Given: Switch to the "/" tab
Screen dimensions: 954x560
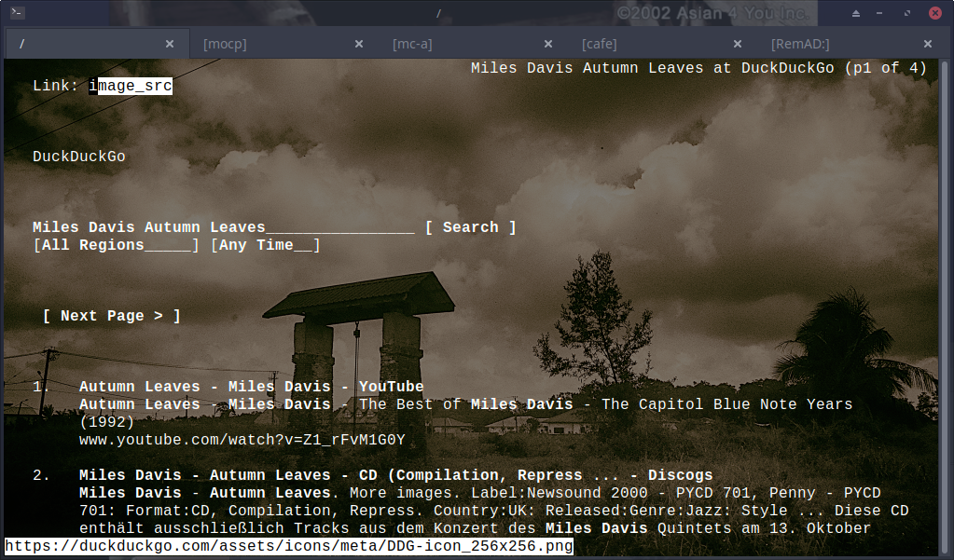Looking at the screenshot, I should point(97,44).
